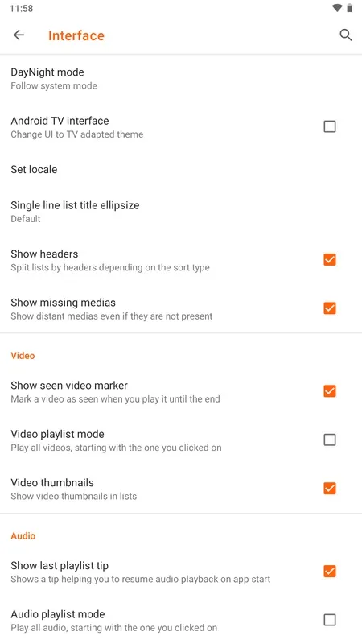Untick Show seen video marker checkbox
Screen dimensions: 362x644
click(x=330, y=391)
